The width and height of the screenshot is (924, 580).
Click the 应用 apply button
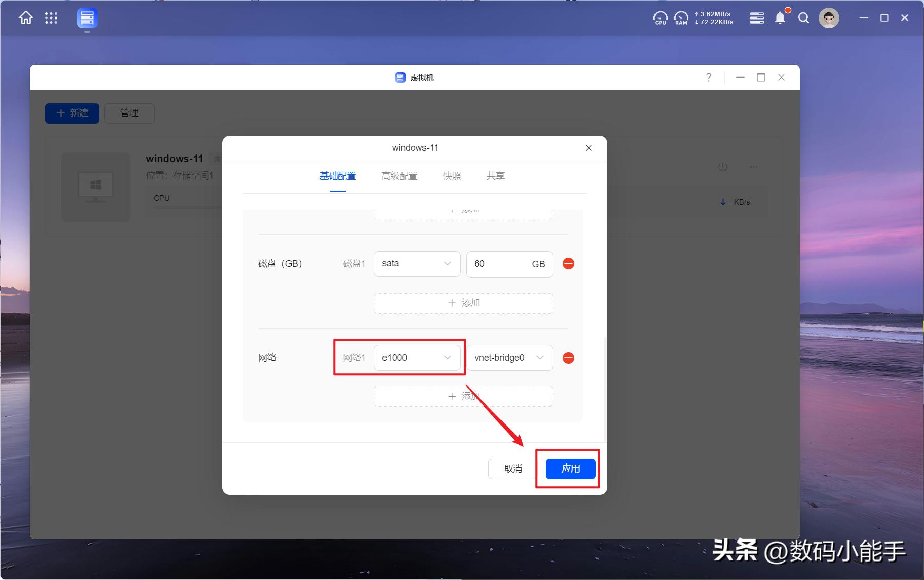tap(570, 469)
